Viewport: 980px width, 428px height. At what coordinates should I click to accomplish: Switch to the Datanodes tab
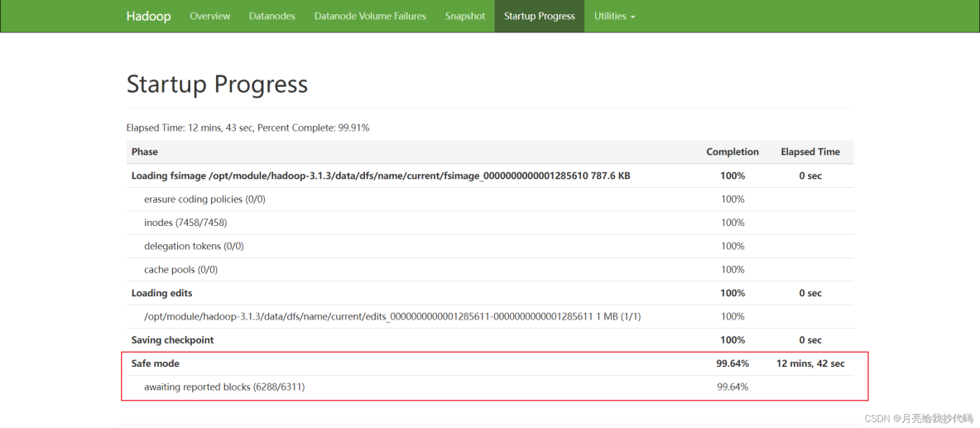(271, 17)
